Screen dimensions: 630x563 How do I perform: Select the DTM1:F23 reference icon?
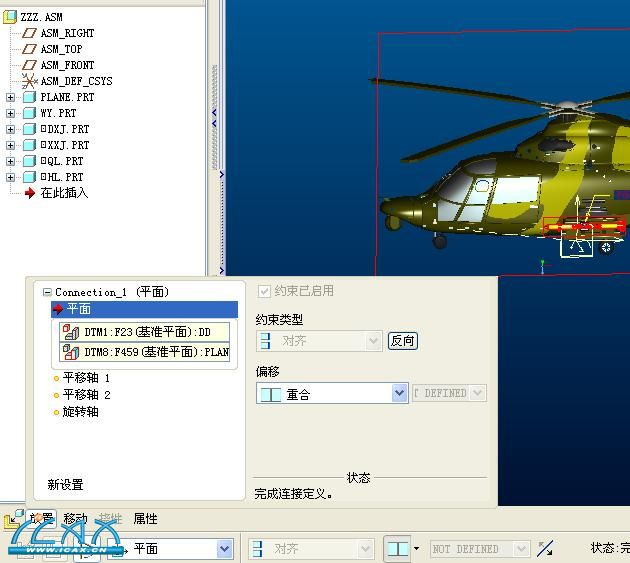pyautogui.click(x=71, y=332)
